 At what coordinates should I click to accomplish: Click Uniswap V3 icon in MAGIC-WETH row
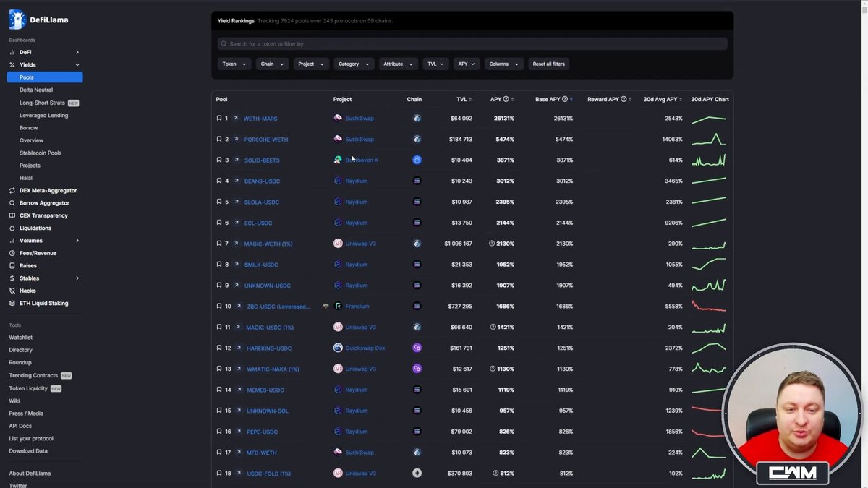pyautogui.click(x=338, y=244)
